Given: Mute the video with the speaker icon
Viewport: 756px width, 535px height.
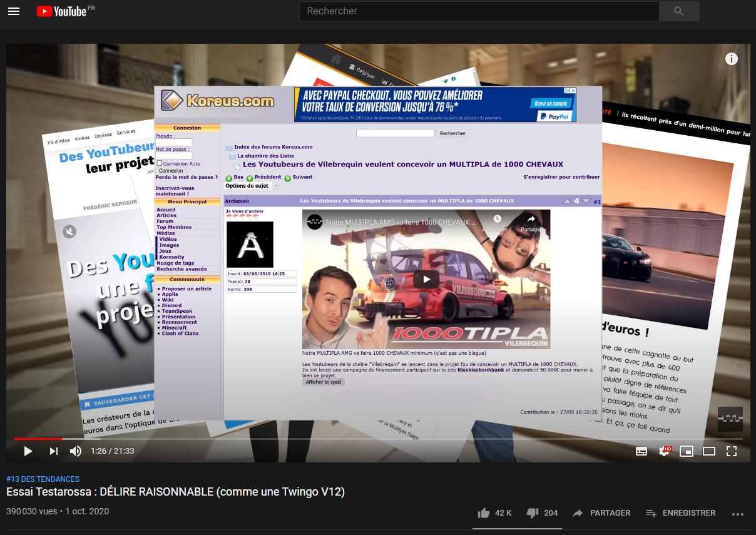Looking at the screenshot, I should [76, 451].
